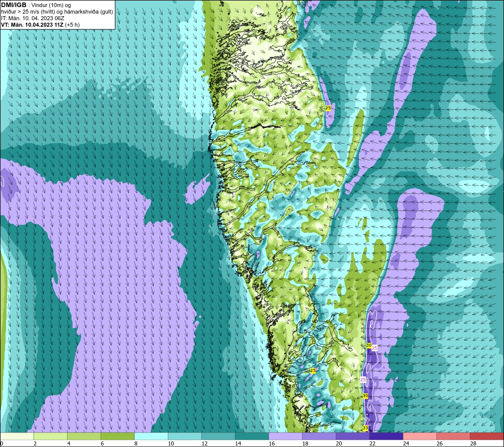The image size is (504, 447).
Task: Pick the pale cyan 8–10 m/s scale swatch
Action: [151, 436]
